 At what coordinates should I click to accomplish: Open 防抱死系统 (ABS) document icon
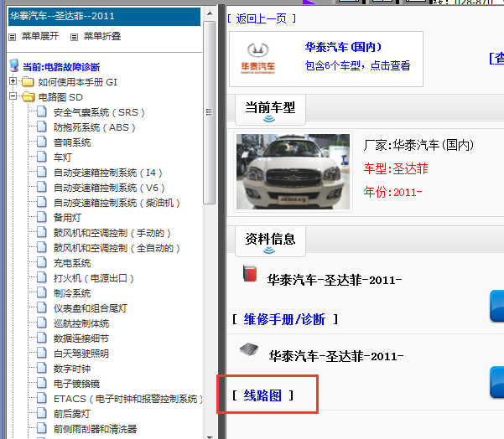(41, 127)
